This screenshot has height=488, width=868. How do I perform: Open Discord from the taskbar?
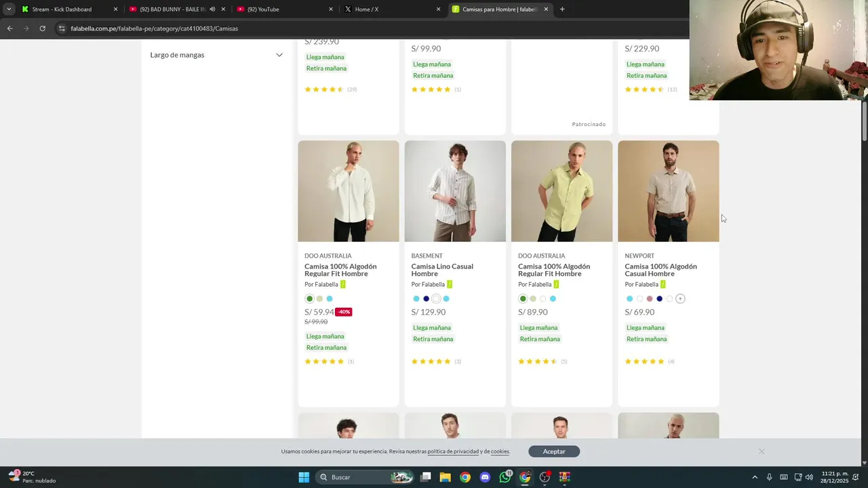[485, 477]
